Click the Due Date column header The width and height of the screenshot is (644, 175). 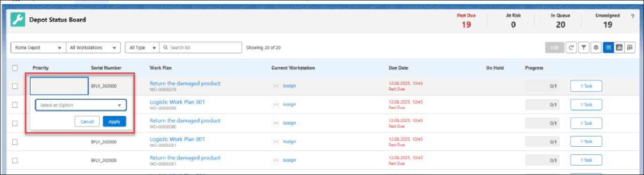click(x=399, y=68)
